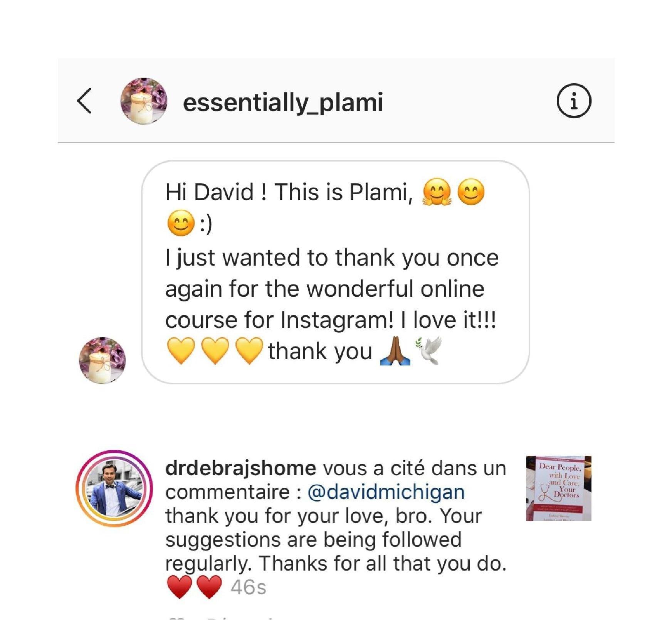Open the drdebrajshome username link
Screen dimensions: 672x623
click(x=241, y=468)
